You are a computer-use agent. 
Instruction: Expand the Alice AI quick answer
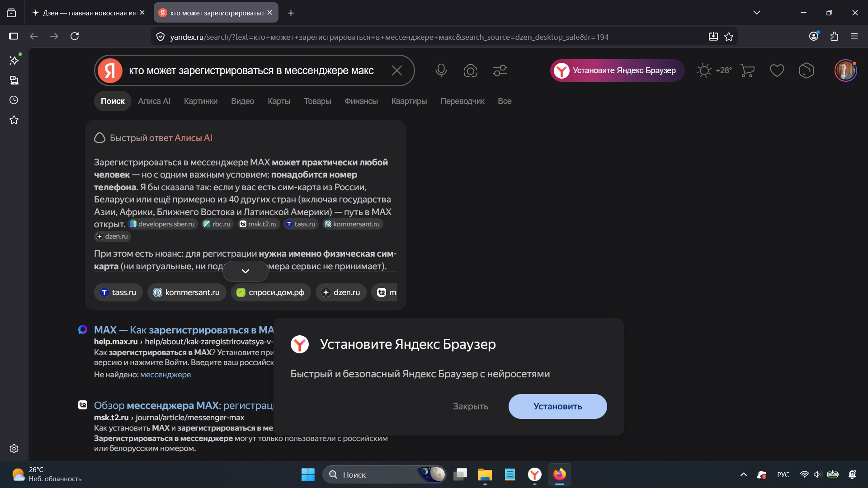245,271
